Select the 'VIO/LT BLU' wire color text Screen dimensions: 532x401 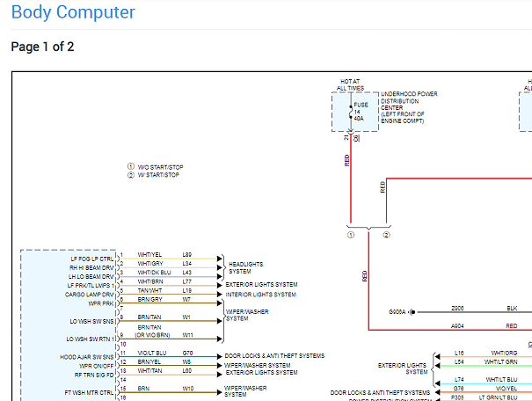152,353
